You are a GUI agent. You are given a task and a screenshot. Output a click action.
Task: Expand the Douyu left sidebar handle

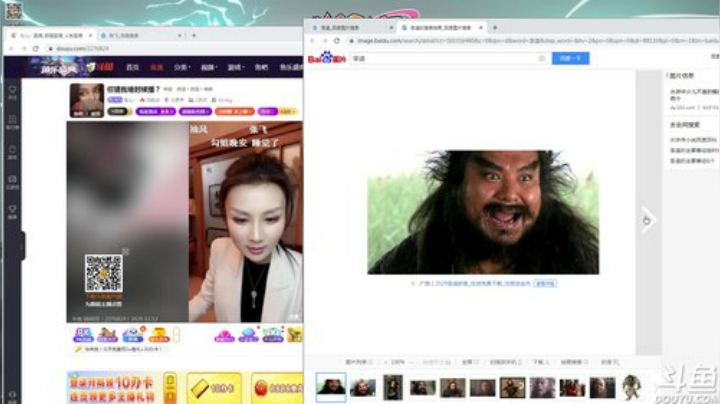[21, 247]
